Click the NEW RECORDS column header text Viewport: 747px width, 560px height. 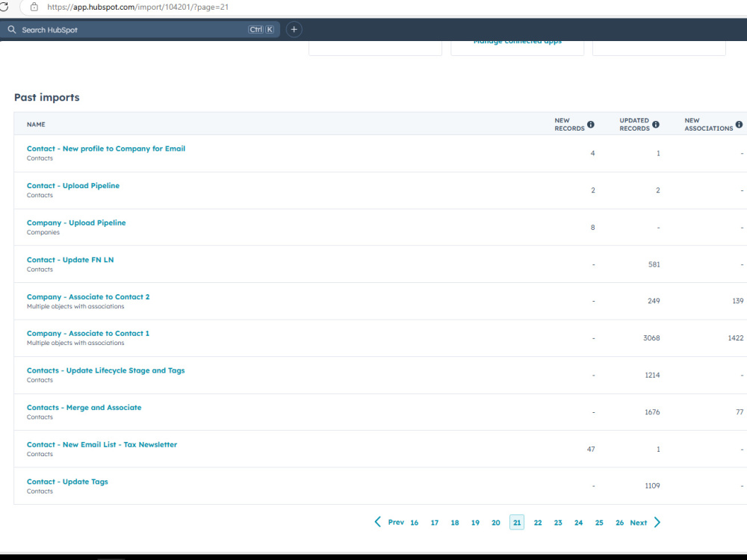(569, 124)
